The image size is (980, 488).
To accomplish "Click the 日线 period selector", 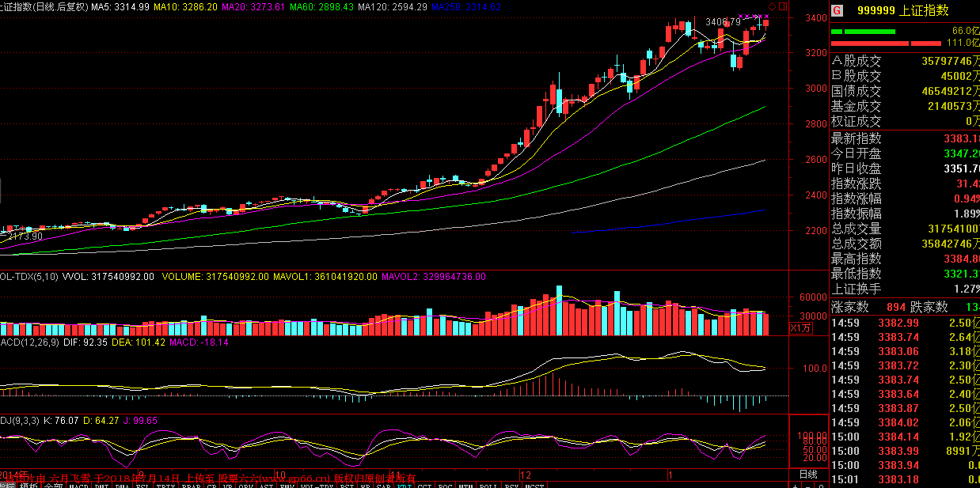I will (807, 474).
